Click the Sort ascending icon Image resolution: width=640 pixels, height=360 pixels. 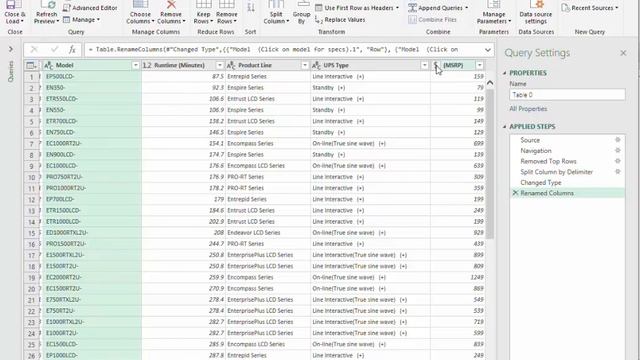(x=251, y=7)
